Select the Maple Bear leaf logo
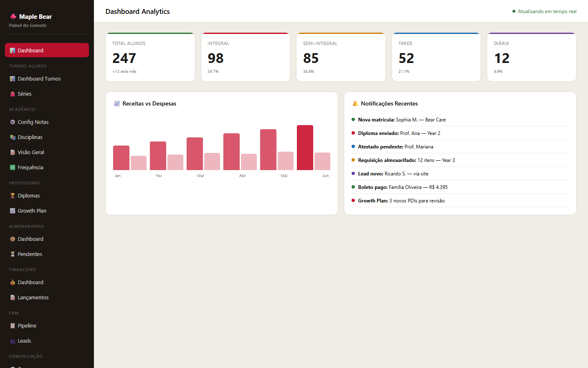 pos(13,16)
